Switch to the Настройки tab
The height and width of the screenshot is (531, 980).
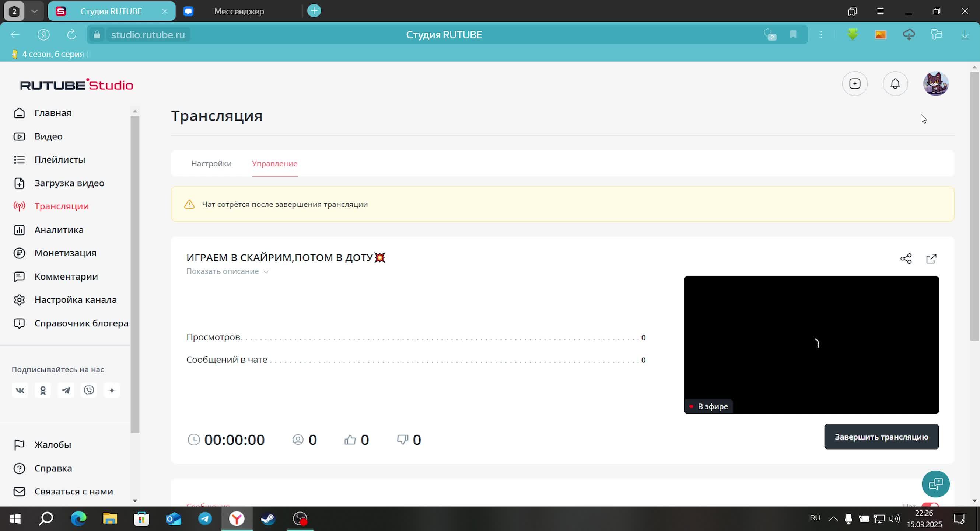[x=211, y=163]
